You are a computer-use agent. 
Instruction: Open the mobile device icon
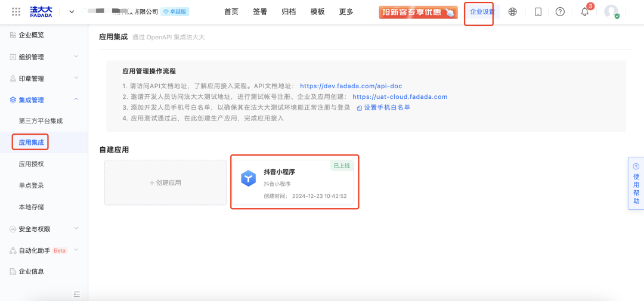tap(538, 12)
